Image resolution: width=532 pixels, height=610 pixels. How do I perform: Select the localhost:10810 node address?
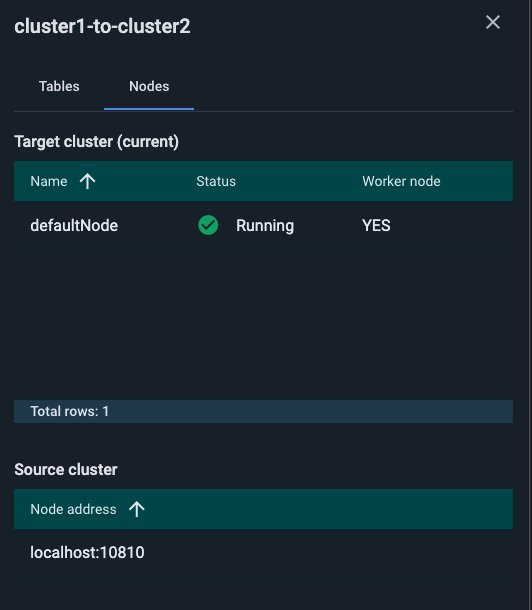pyautogui.click(x=87, y=553)
